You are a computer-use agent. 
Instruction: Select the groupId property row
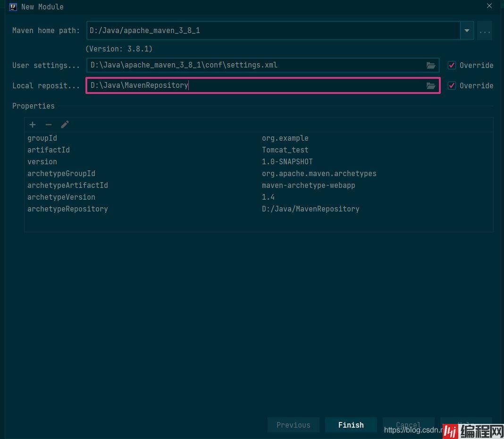pyautogui.click(x=142, y=138)
